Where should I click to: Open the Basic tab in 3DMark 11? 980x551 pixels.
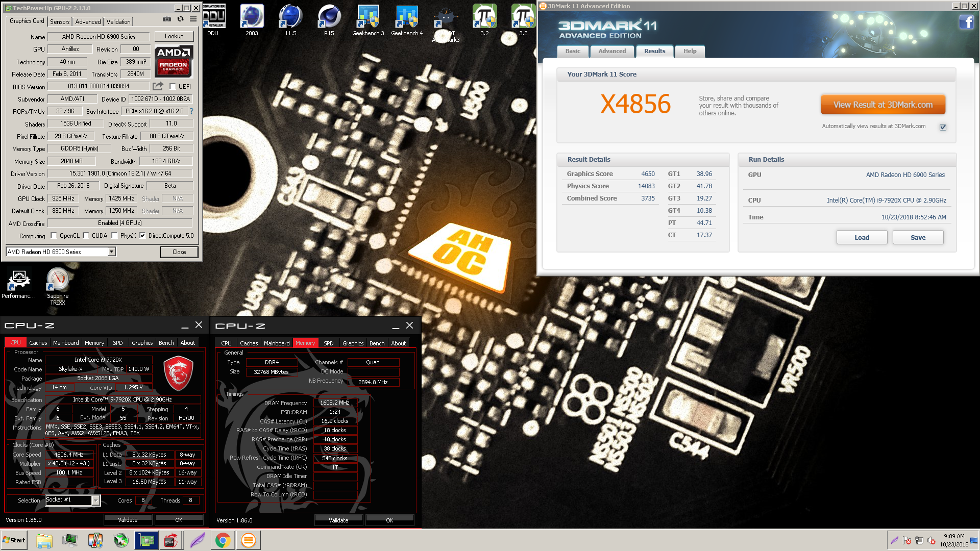point(573,51)
